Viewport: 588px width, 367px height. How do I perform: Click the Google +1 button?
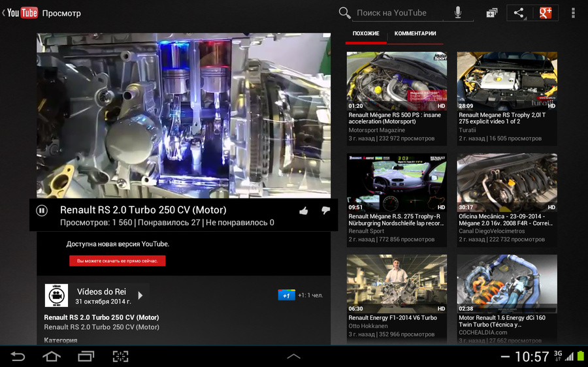tap(286, 295)
